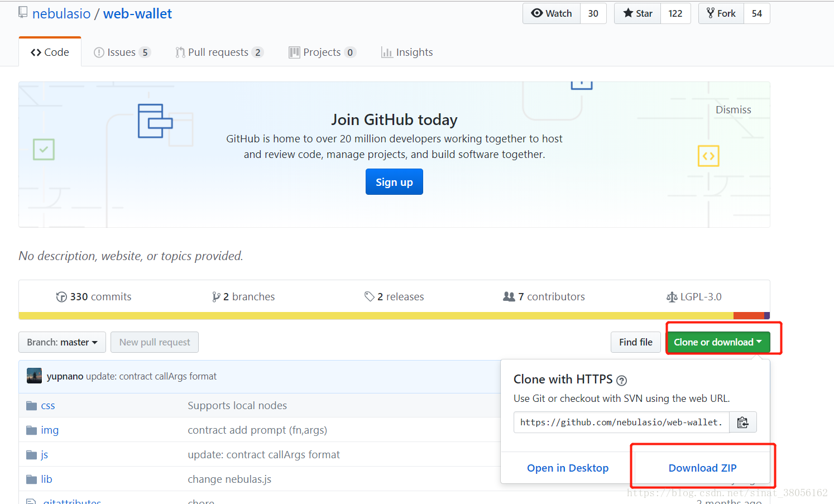The width and height of the screenshot is (834, 504).
Task: Copy clone URL with clipboard icon
Action: tap(743, 423)
